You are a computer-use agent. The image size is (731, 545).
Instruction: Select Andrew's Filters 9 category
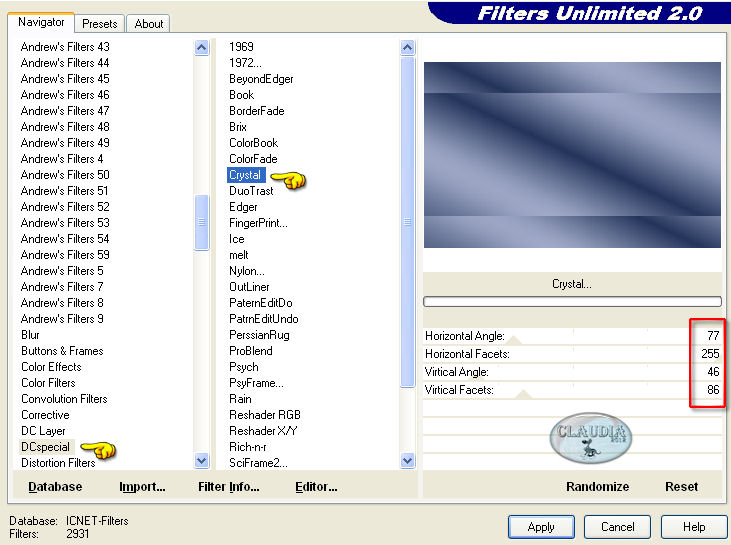[62, 319]
